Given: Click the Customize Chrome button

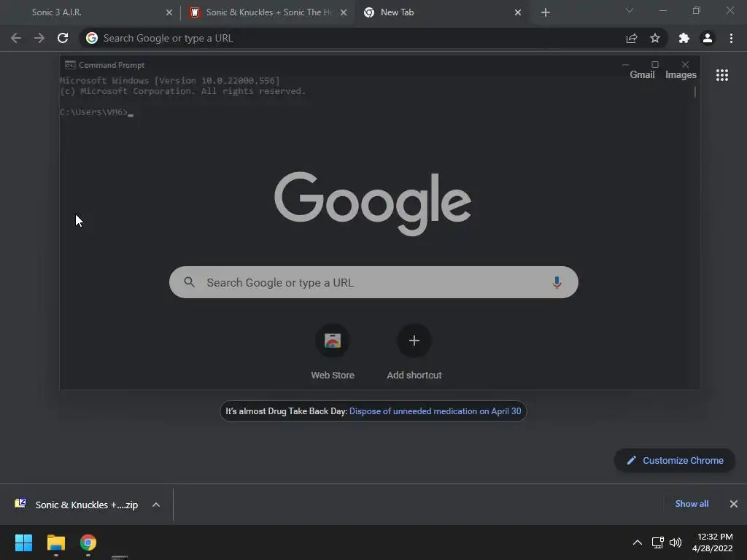Looking at the screenshot, I should click(x=675, y=461).
